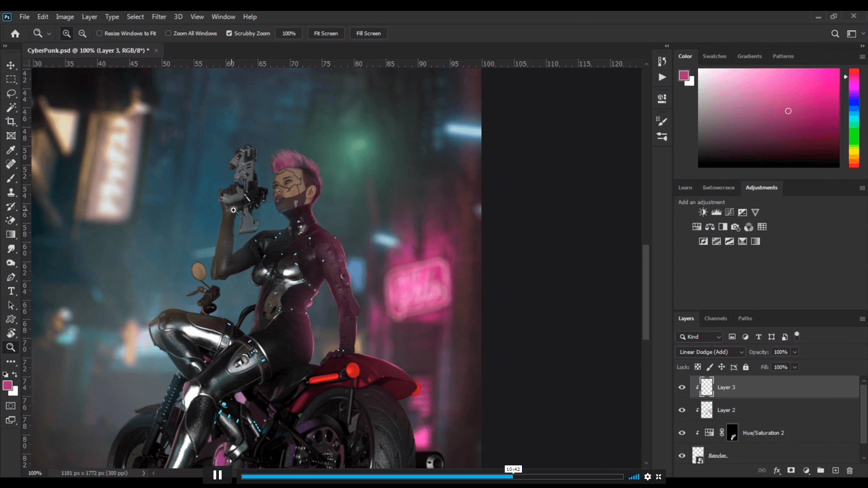
Task: Switch to the Channels tab
Action: [715, 318]
